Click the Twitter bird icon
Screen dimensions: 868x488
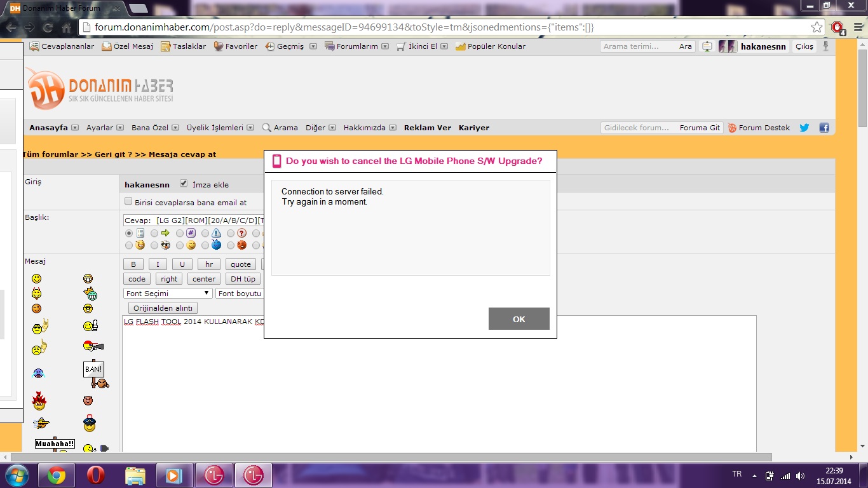(804, 128)
